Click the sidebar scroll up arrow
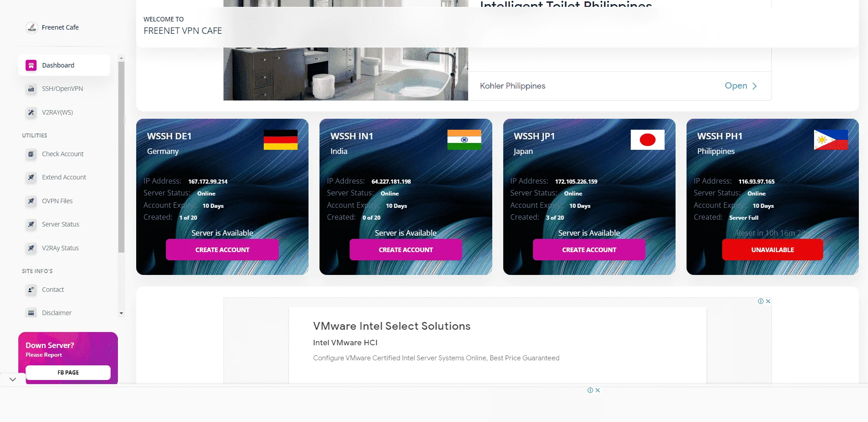The width and height of the screenshot is (868, 422). click(x=121, y=58)
